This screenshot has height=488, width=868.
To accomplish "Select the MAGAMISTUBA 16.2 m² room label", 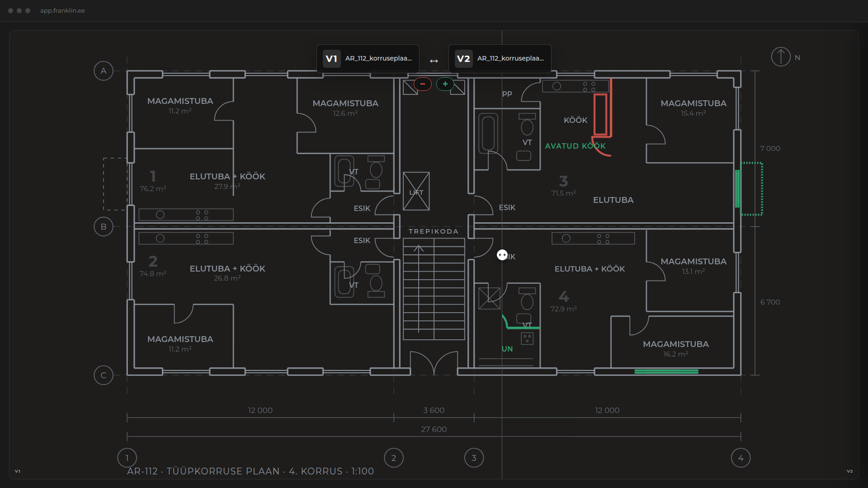I will coord(676,349).
